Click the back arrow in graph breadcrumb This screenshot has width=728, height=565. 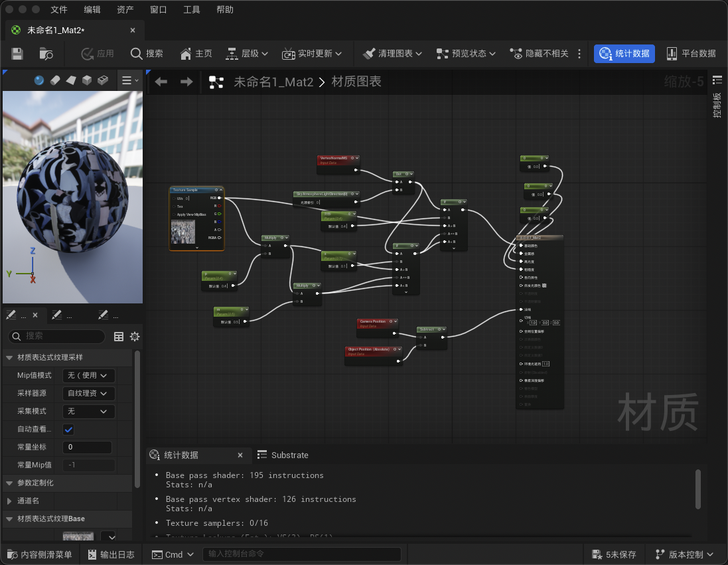(161, 82)
